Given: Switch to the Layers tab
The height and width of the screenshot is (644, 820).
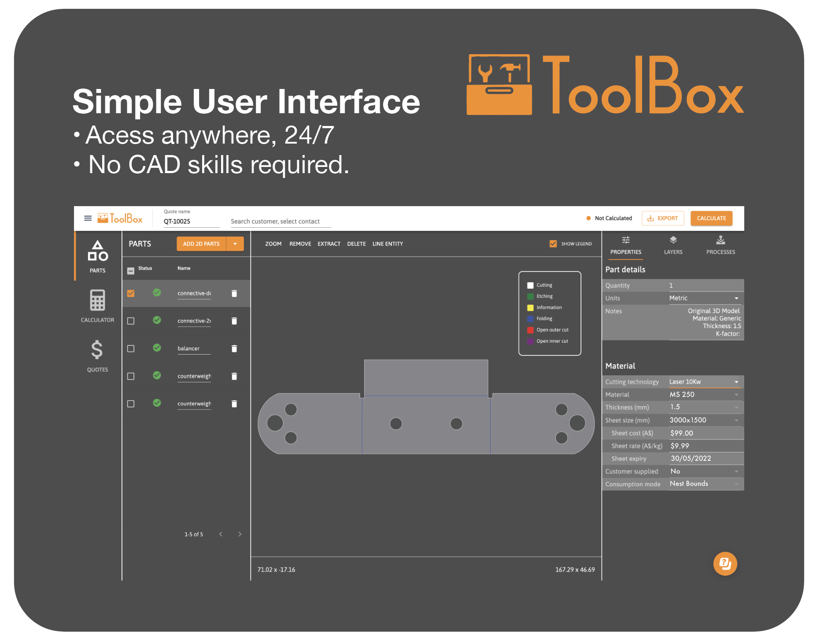Looking at the screenshot, I should coord(673,245).
